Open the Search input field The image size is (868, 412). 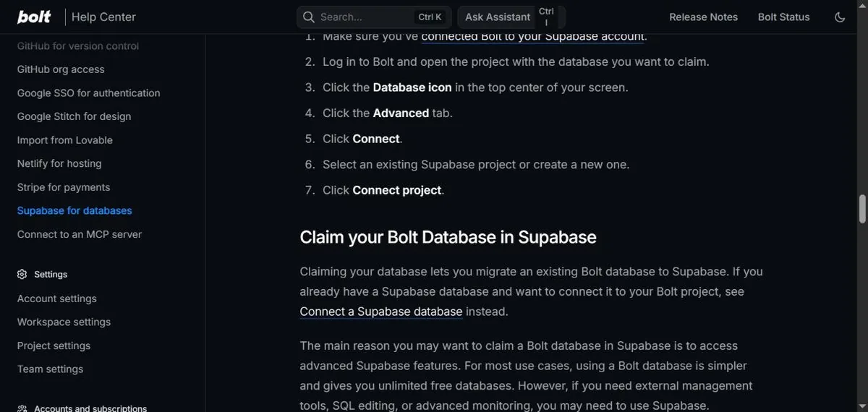pos(374,17)
